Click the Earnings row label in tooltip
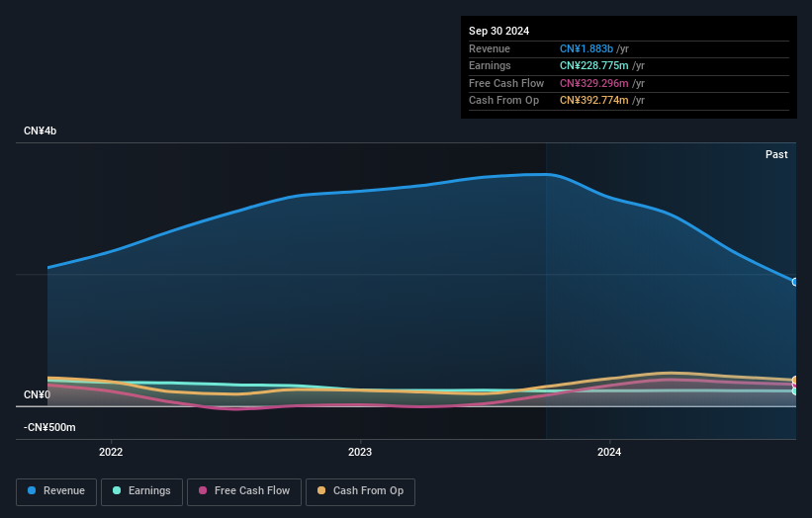Viewport: 812px width, 518px height. click(490, 65)
